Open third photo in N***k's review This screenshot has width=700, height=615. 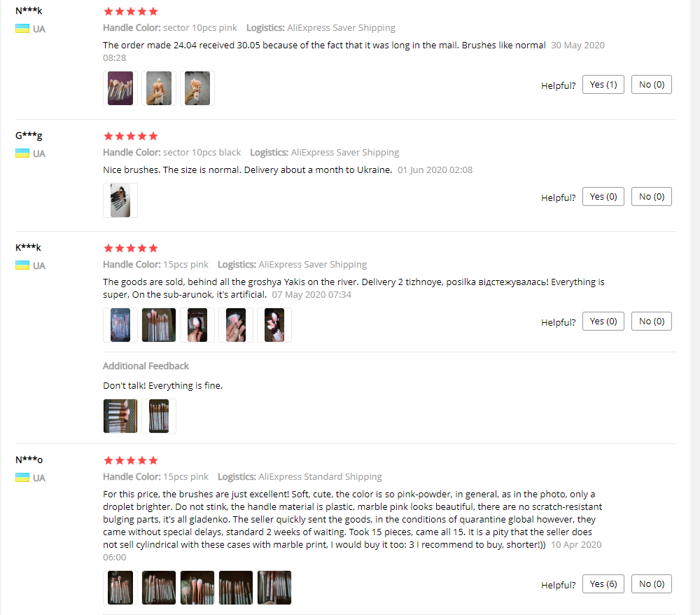pos(197,88)
